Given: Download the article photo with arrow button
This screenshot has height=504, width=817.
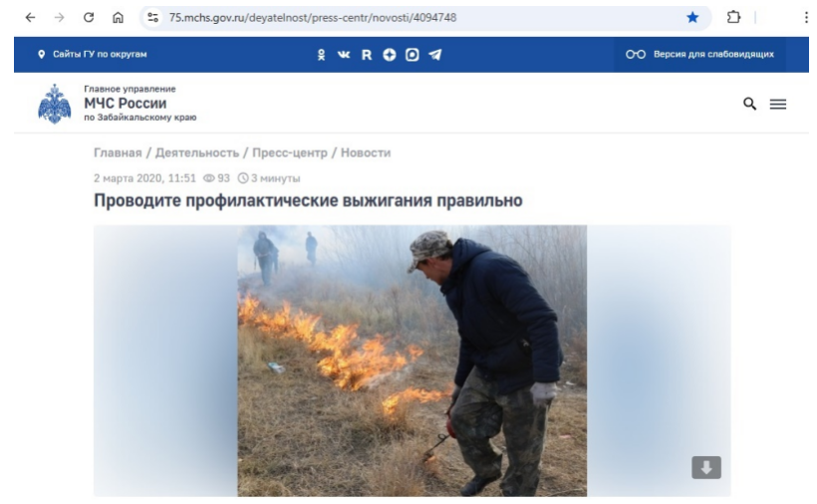Looking at the screenshot, I should pos(706,467).
